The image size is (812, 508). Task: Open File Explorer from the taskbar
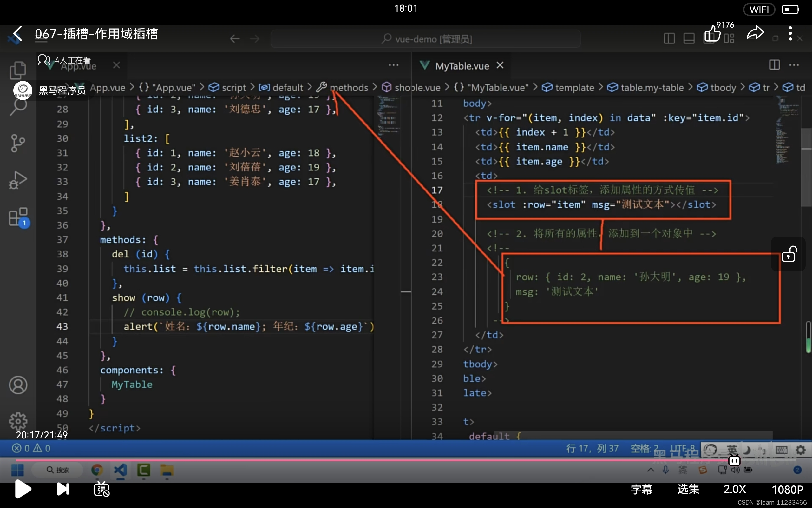pos(167,470)
